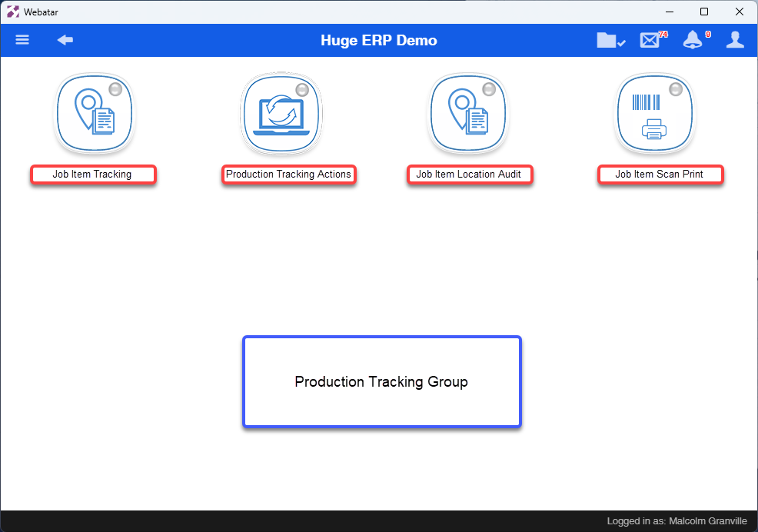Minimize the Webatar window
Screen dimensions: 758x532
670,12
